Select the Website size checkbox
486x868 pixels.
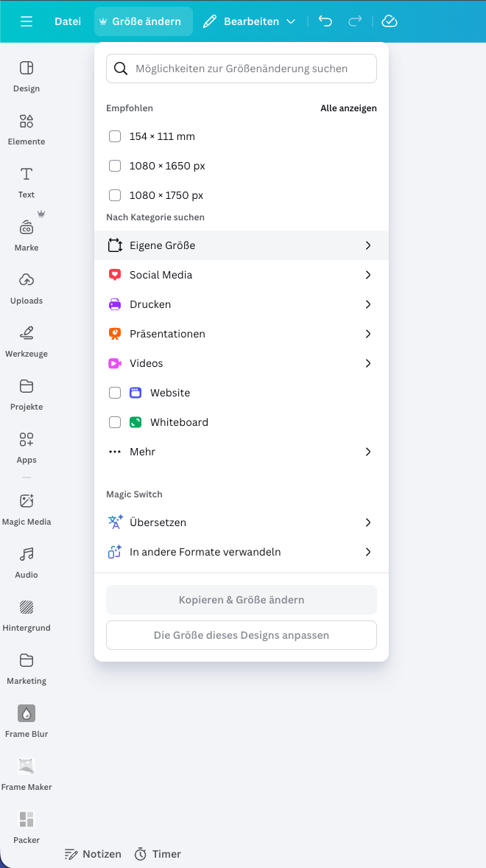pos(115,393)
